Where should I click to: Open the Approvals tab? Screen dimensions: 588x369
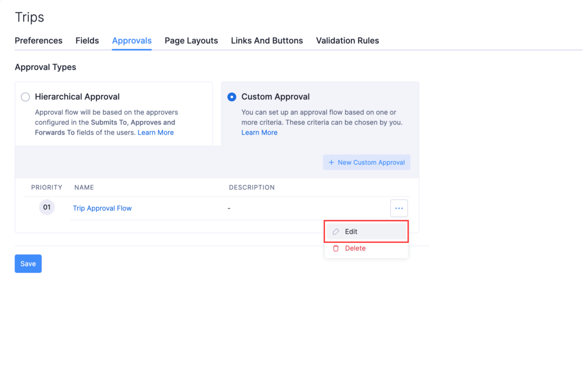pos(132,41)
